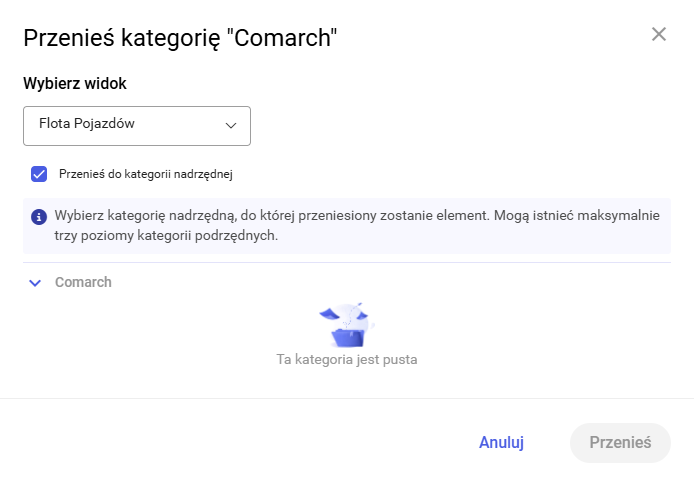Click the "Ta kategoria jest pusta" message

coord(346,359)
